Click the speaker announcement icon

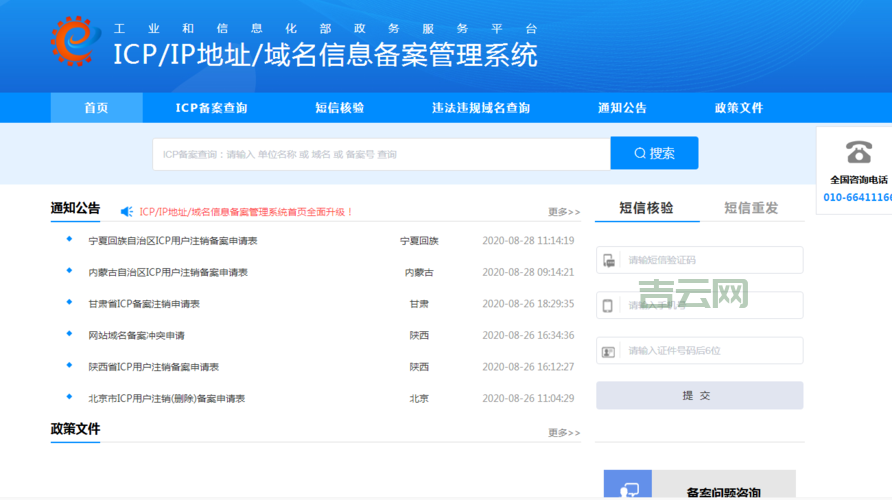(126, 212)
